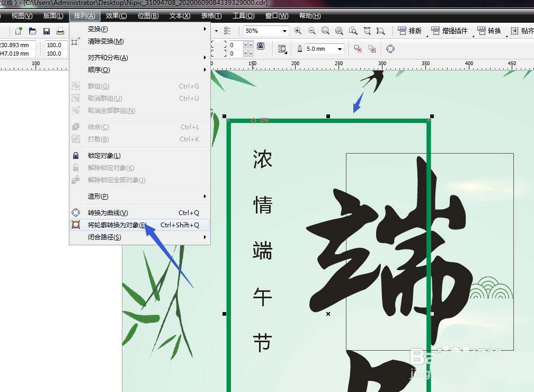Print the document using the printer icon

60,31
